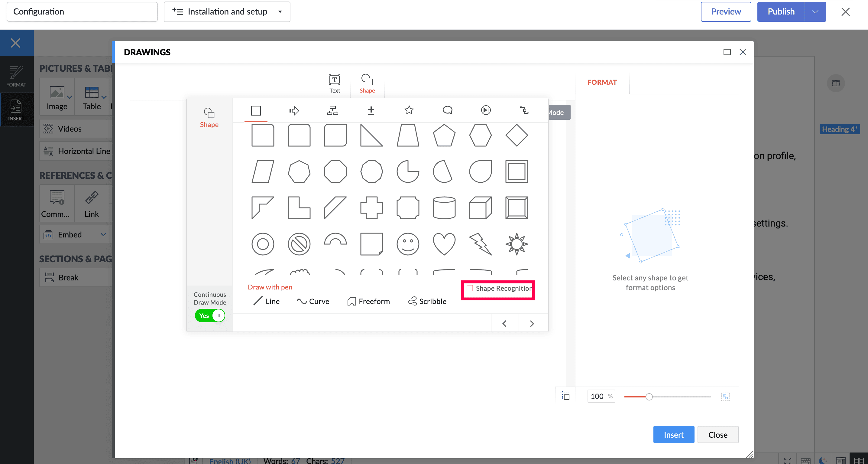Select the heart shape
The image size is (868, 464).
[444, 244]
